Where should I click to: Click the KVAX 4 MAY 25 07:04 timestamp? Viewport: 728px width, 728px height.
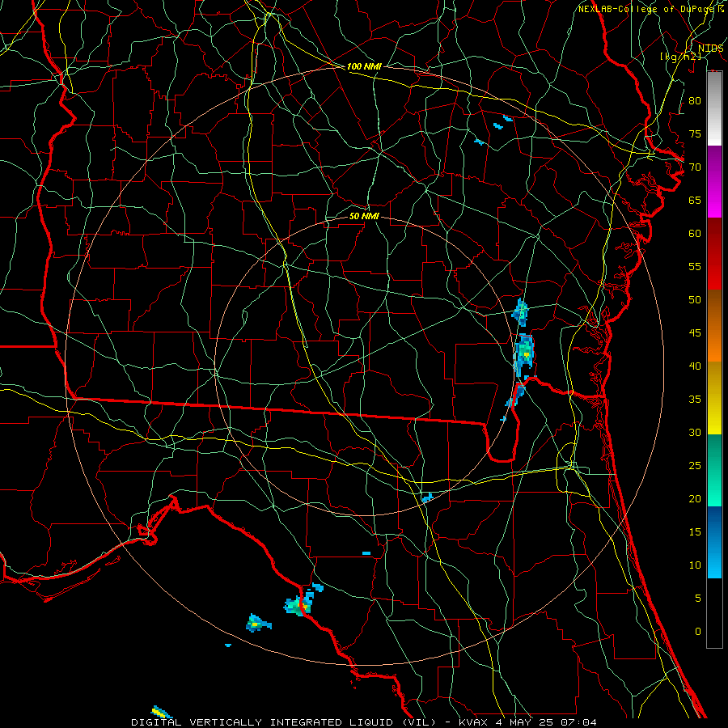coord(527,722)
